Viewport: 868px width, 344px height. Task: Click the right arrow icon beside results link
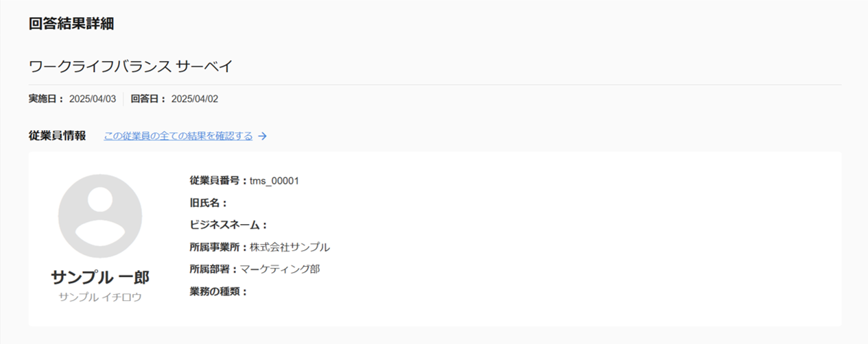(263, 136)
